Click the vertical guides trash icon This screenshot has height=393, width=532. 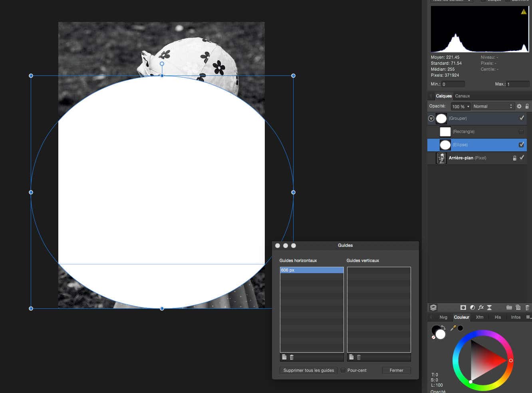(x=359, y=357)
